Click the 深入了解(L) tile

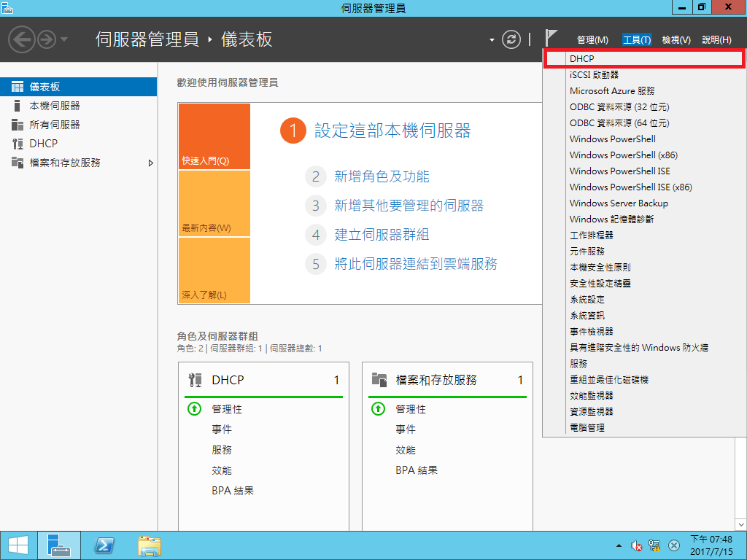pos(214,270)
